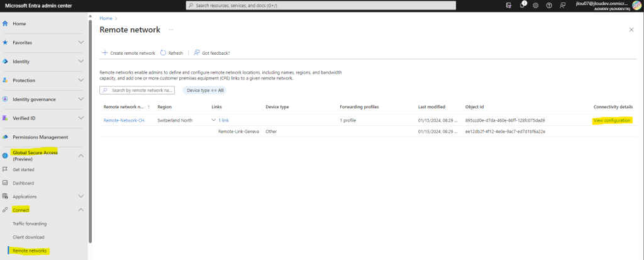The image size is (644, 260).
Task: Click the Got feedback person icon
Action: [197, 53]
